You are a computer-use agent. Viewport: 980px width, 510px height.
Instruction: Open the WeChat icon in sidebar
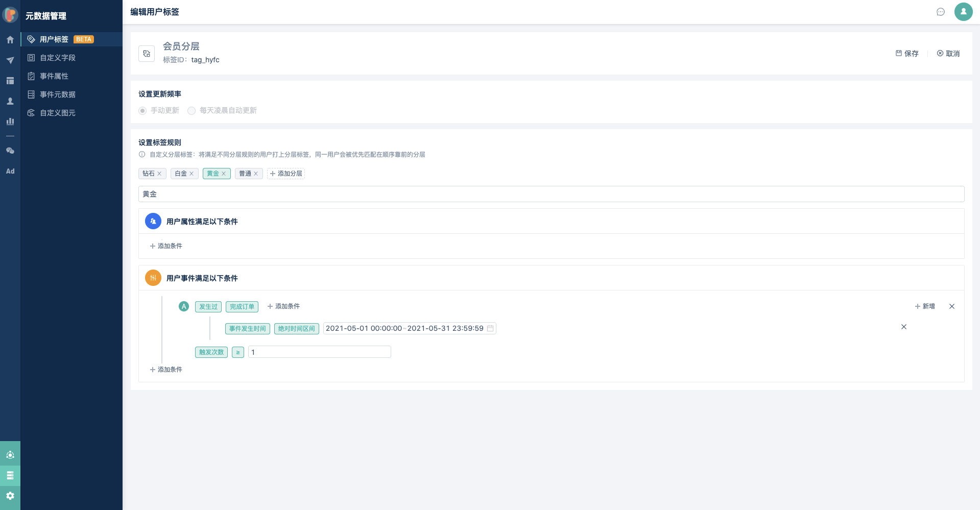click(10, 151)
